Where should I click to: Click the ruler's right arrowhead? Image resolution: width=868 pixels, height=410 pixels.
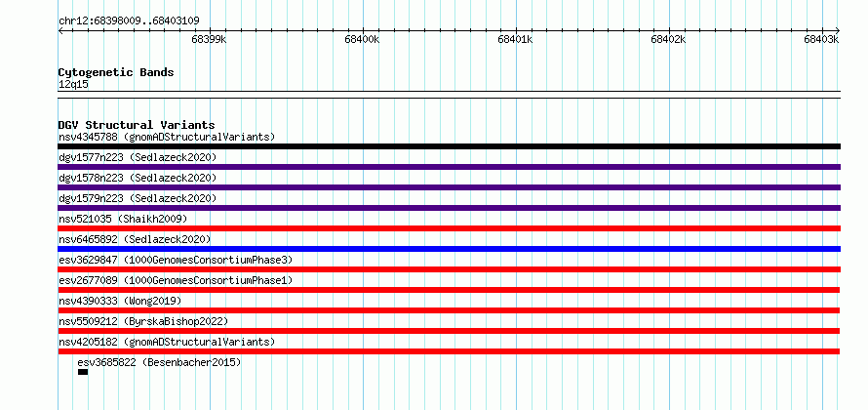pos(838,30)
